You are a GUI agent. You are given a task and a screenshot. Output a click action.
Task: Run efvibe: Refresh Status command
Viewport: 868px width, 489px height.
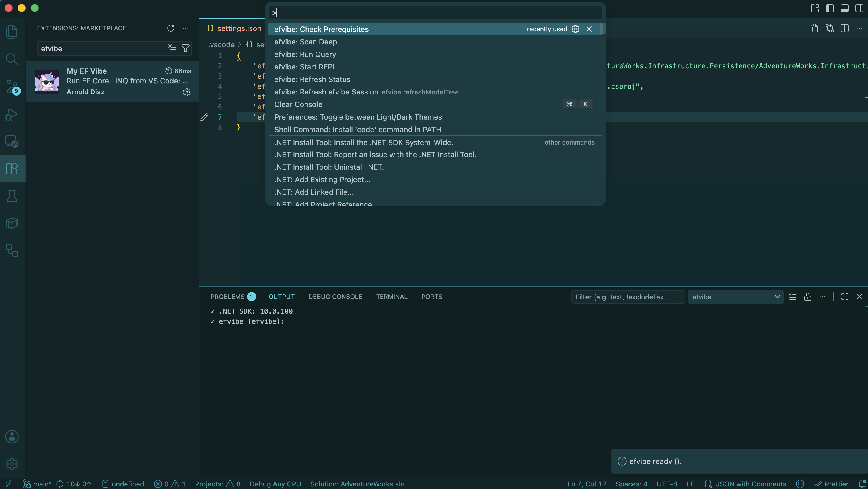435,79
